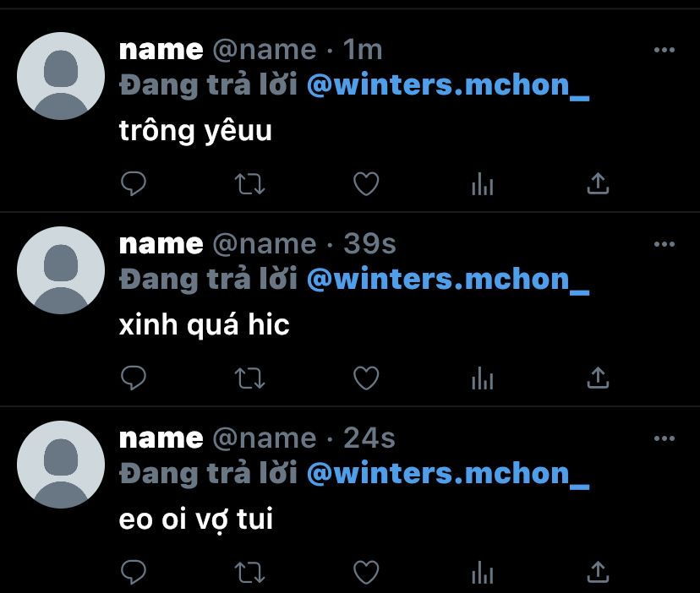The image size is (700, 593).
Task: Open more options for the "xinh quá hic" tweet
Action: tap(664, 244)
